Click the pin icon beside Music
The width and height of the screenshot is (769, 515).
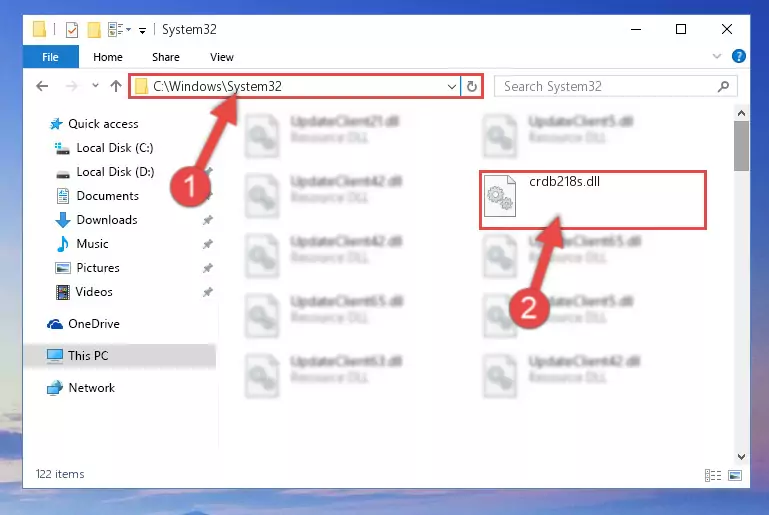click(x=208, y=244)
